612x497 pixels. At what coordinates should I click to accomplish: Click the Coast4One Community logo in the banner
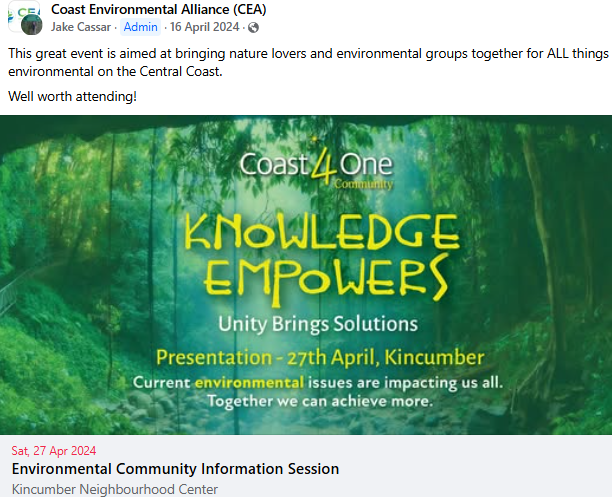click(316, 168)
